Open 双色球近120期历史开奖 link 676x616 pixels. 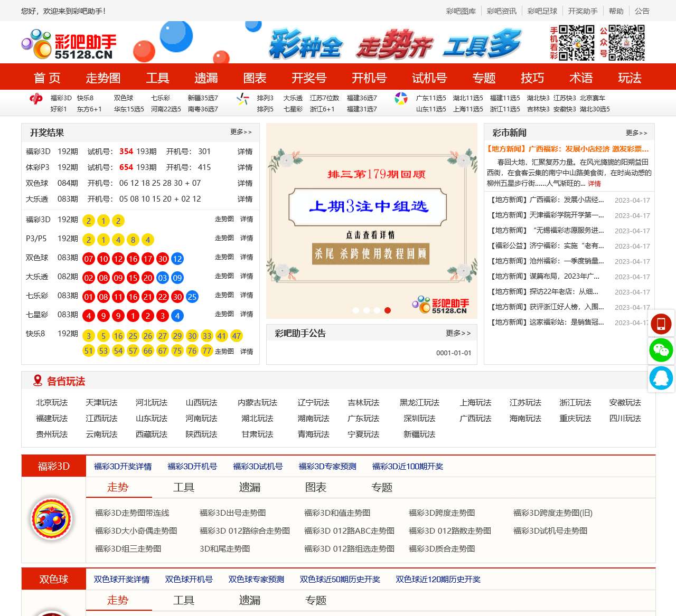point(438,580)
